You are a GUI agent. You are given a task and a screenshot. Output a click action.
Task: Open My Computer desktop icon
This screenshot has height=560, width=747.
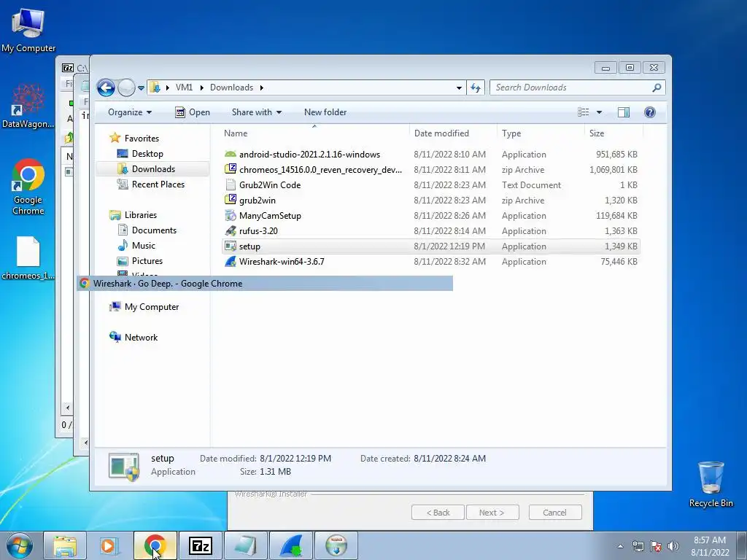pyautogui.click(x=28, y=29)
